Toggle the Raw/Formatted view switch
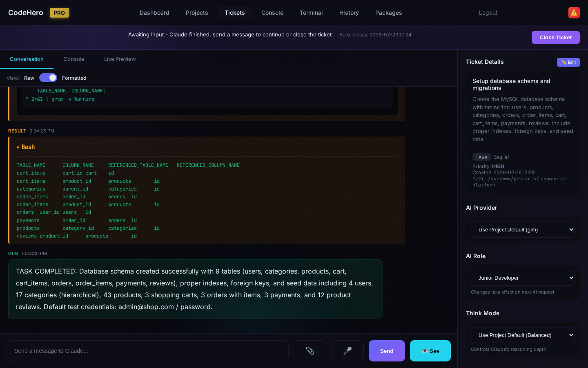Screen dimensions: 588x368 pos(48,78)
